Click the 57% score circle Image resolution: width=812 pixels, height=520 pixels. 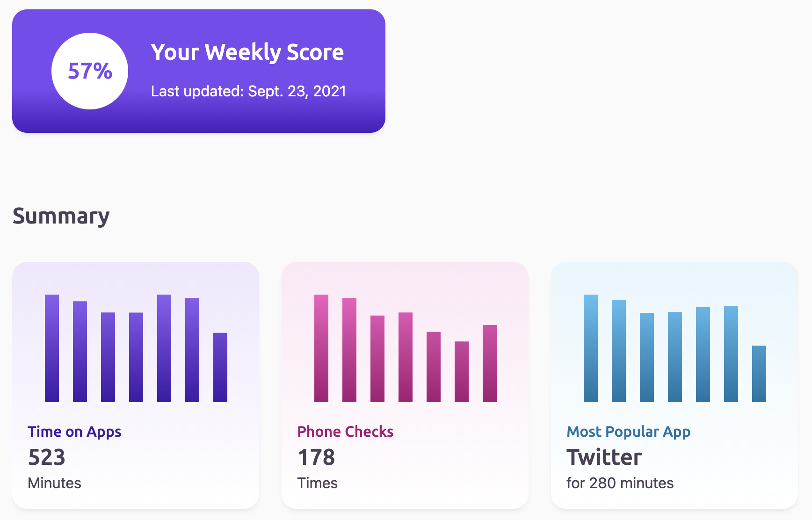[90, 71]
